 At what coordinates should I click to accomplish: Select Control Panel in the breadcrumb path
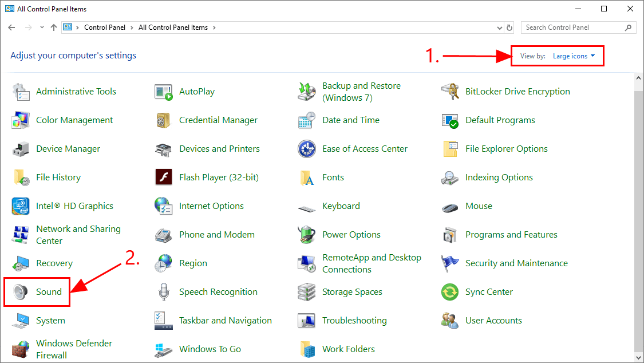coord(103,27)
